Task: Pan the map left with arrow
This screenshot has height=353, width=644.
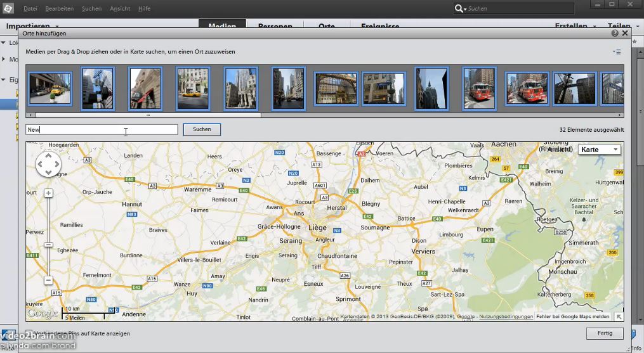Action: (40, 164)
